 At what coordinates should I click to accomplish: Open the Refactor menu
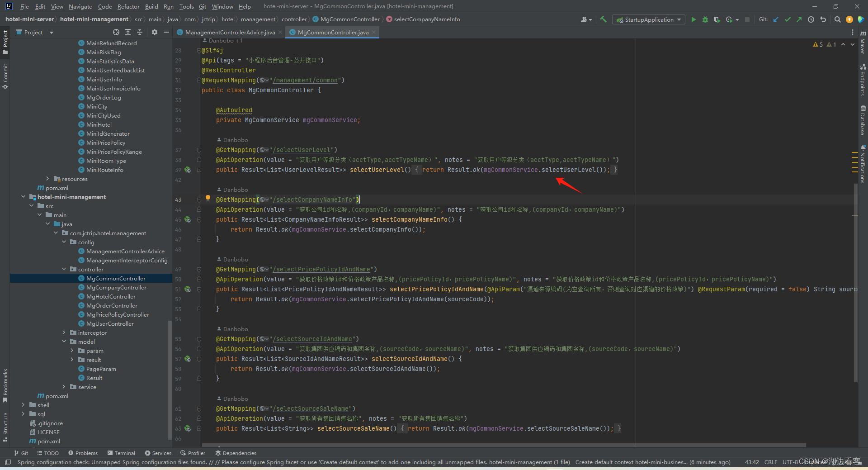point(128,6)
